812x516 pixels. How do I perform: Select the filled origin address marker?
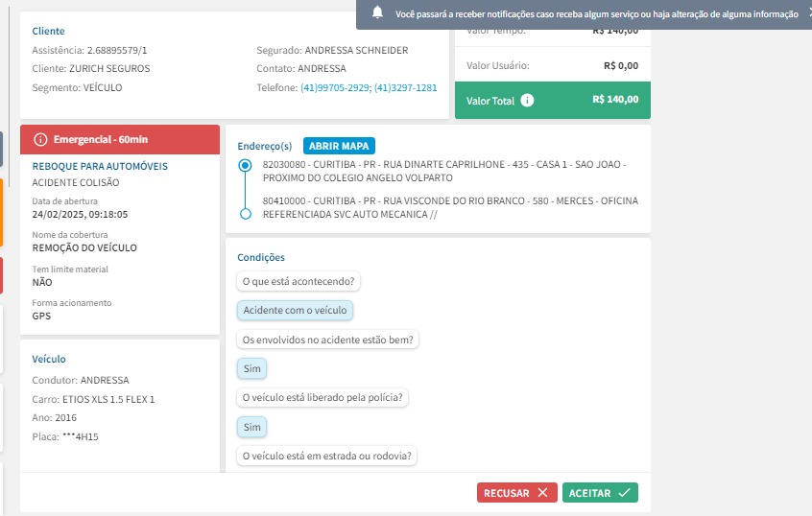(244, 166)
